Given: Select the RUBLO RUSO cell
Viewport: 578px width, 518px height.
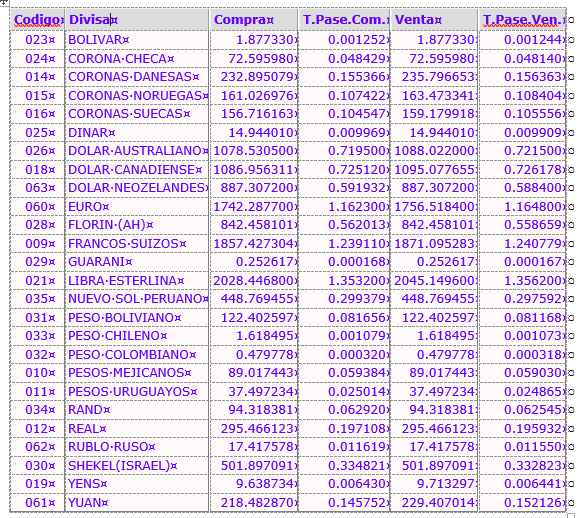Looking at the screenshot, I should 137,447.
